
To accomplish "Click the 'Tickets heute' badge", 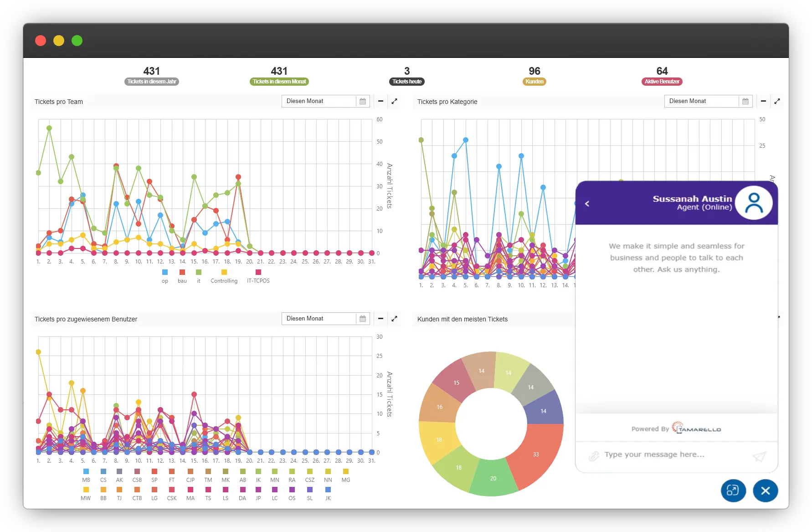I will [x=407, y=82].
